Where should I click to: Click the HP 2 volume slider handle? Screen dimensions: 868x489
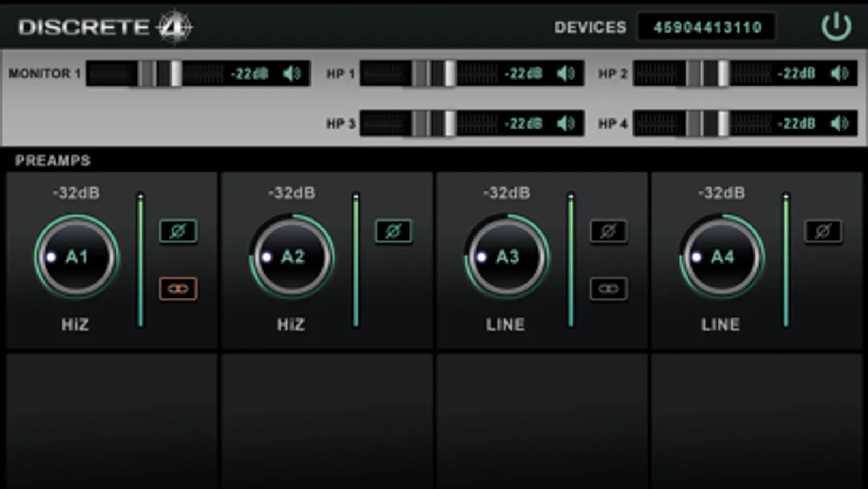(x=707, y=73)
